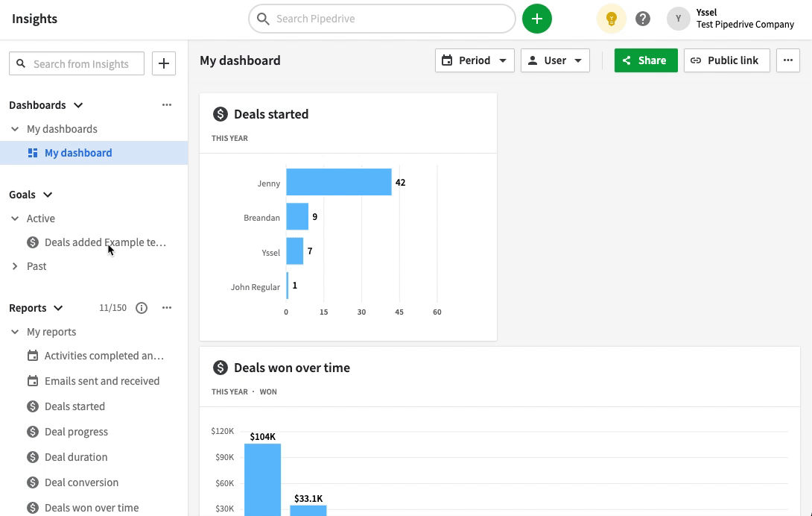812x516 pixels.
Task: Open the Deal conversion report
Action: 81,482
